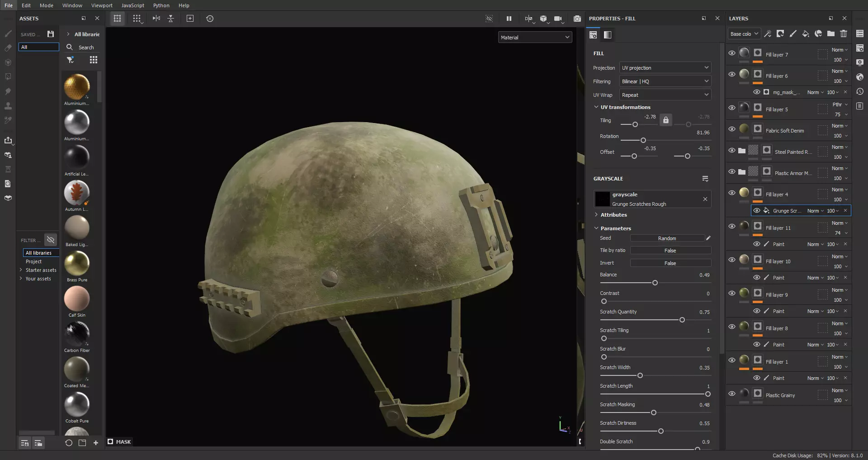Click the trash icon to delete layer
The height and width of the screenshot is (460, 868).
tap(844, 33)
